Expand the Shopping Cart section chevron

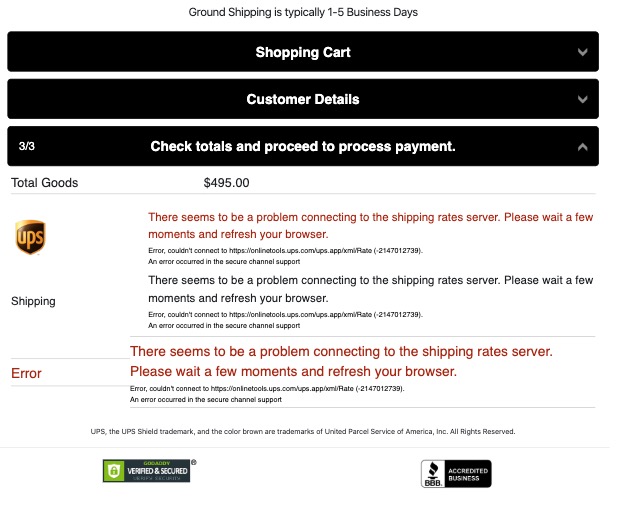[x=583, y=52]
